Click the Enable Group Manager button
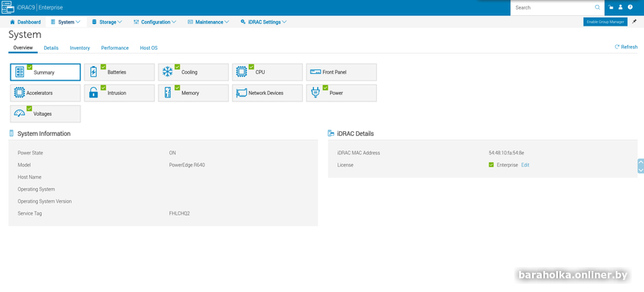The width and height of the screenshot is (644, 292). (605, 22)
